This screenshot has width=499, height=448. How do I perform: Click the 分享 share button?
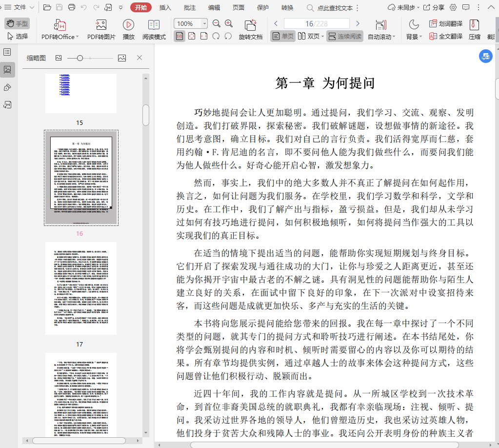434,7
